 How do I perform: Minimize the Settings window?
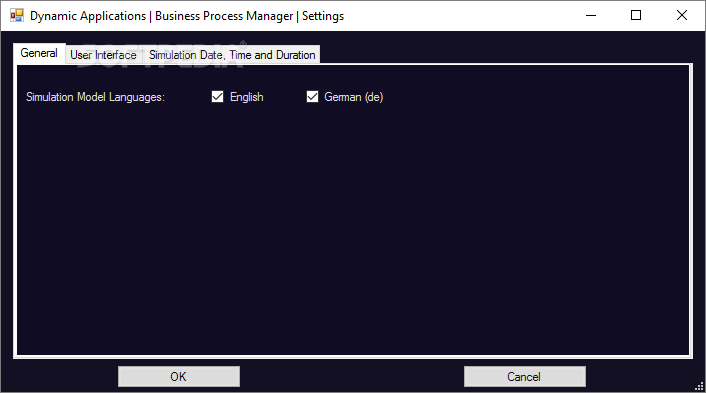(x=591, y=15)
